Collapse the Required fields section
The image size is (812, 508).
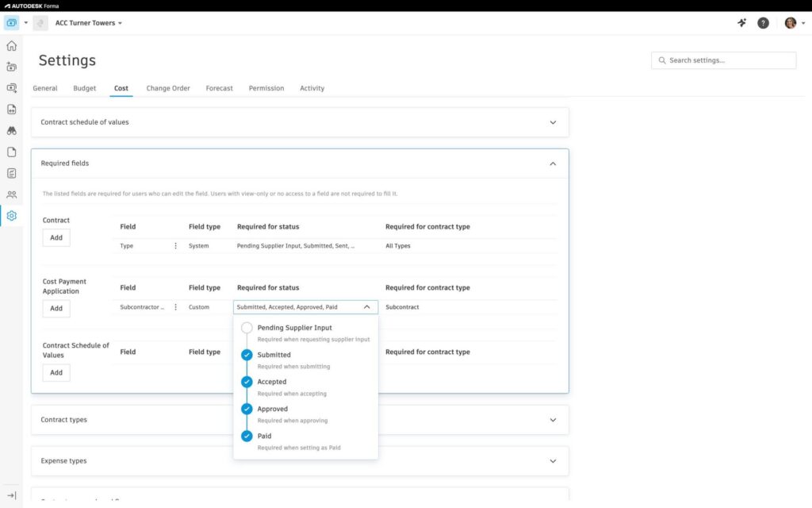tap(553, 164)
